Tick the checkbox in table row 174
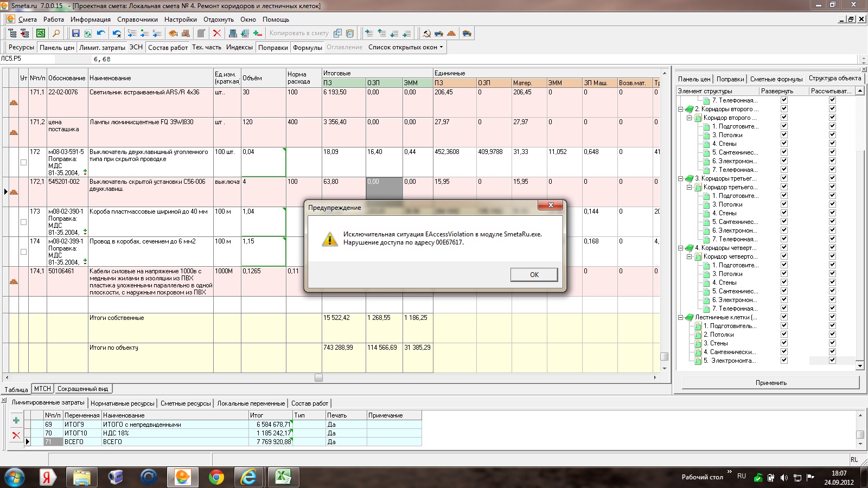The width and height of the screenshot is (868, 488). tap(23, 252)
